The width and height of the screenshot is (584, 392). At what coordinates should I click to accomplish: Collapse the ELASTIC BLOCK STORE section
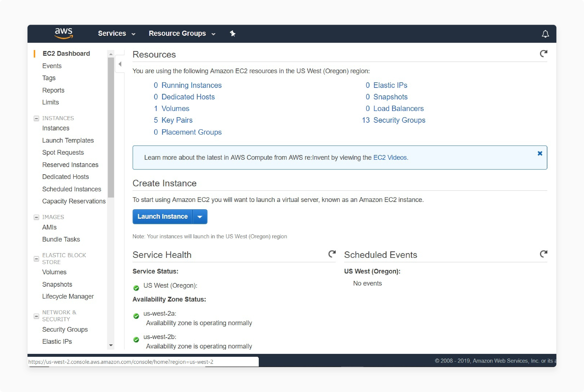point(36,259)
